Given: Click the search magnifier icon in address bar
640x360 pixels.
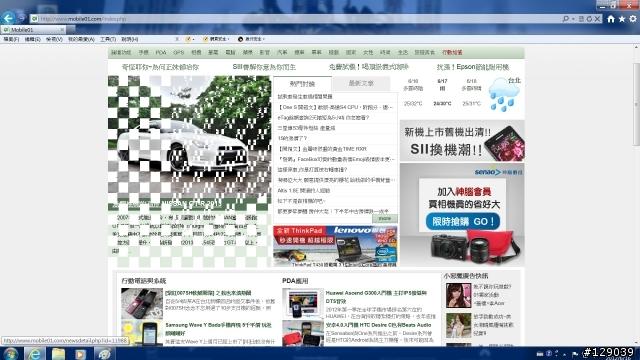Looking at the screenshot, I should [565, 19].
